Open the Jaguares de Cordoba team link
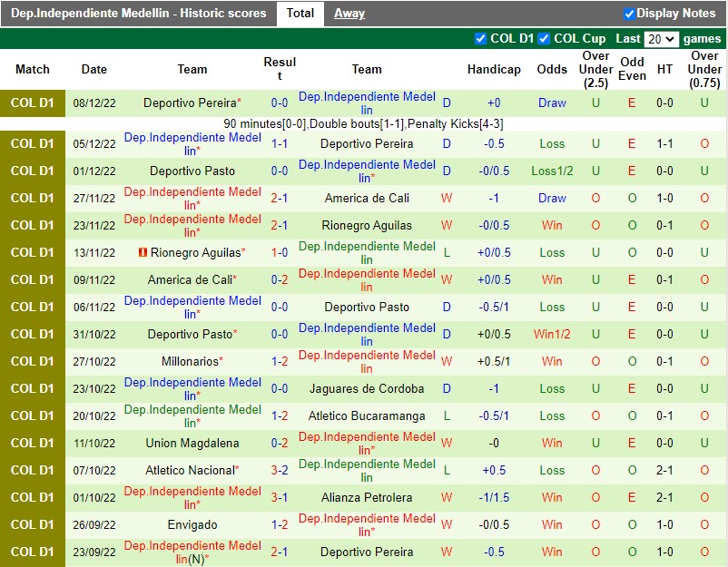The width and height of the screenshot is (728, 567). pyautogui.click(x=367, y=388)
